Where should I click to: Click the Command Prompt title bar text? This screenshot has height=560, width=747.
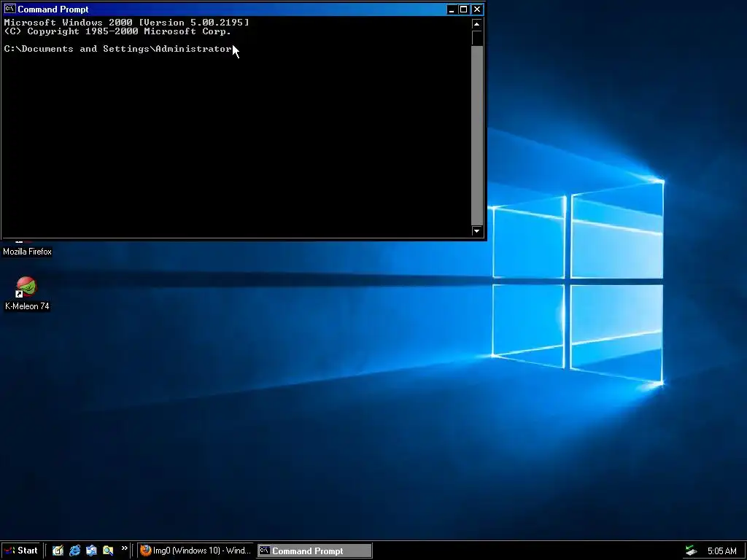53,9
